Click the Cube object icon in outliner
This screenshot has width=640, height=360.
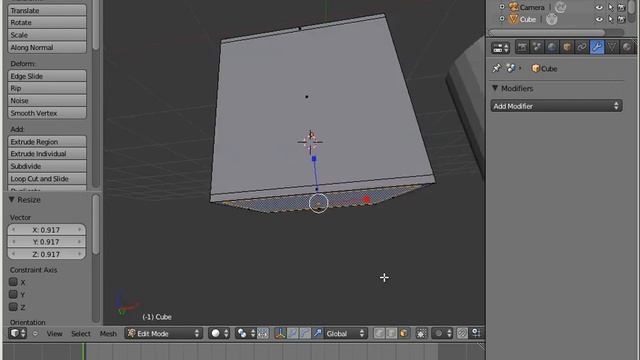[513, 19]
